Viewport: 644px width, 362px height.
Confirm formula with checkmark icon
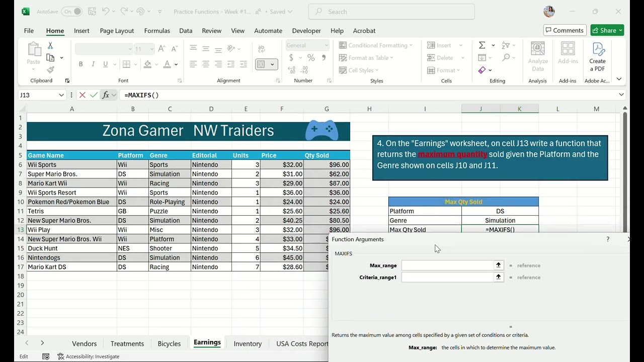point(94,95)
